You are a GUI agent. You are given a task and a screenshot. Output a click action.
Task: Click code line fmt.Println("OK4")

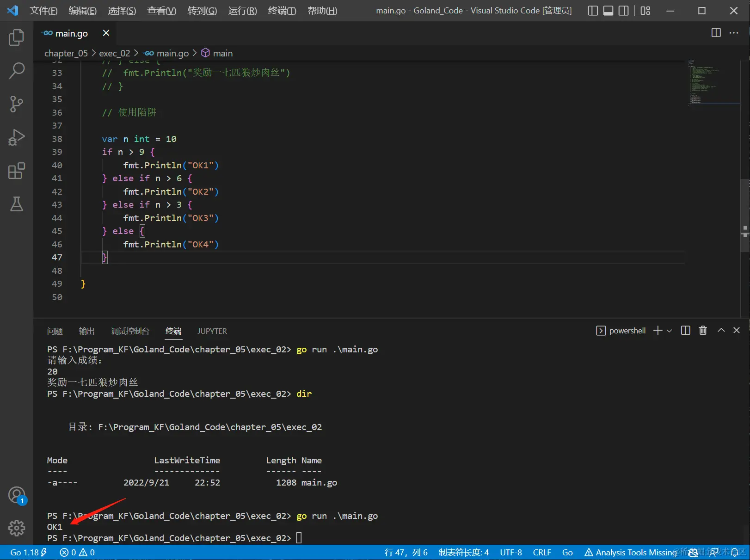[171, 244]
